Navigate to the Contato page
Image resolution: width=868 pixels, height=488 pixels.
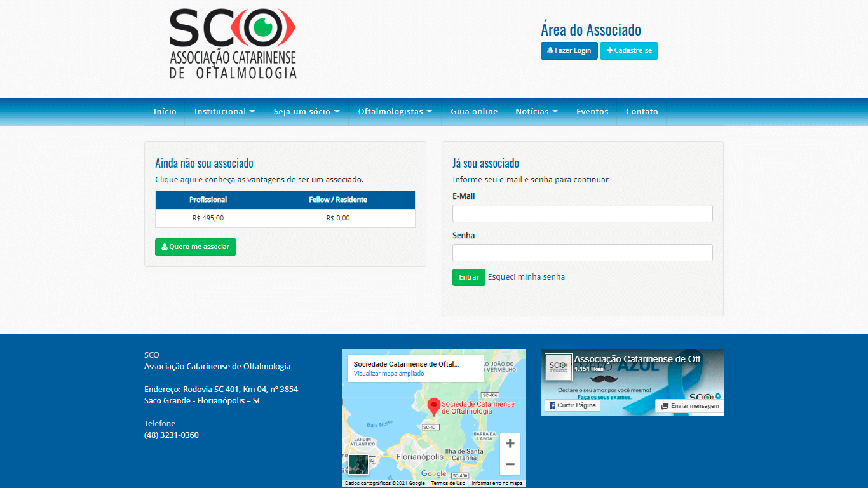[642, 112]
